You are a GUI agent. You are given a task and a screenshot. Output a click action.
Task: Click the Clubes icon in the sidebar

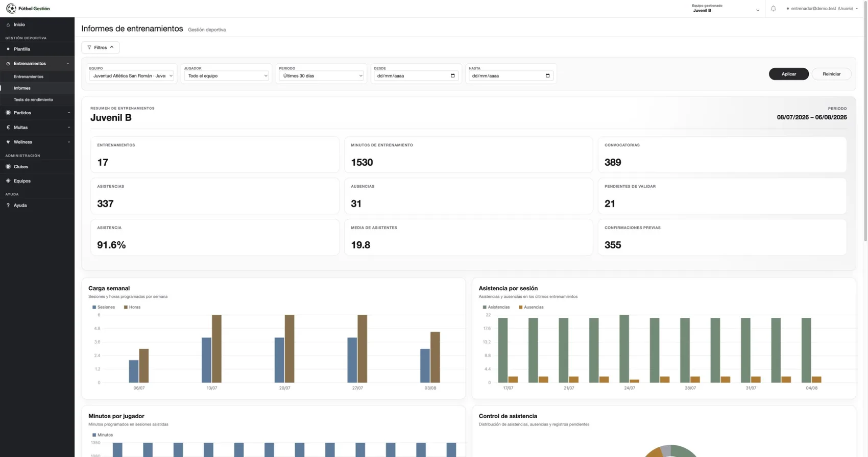coord(8,167)
